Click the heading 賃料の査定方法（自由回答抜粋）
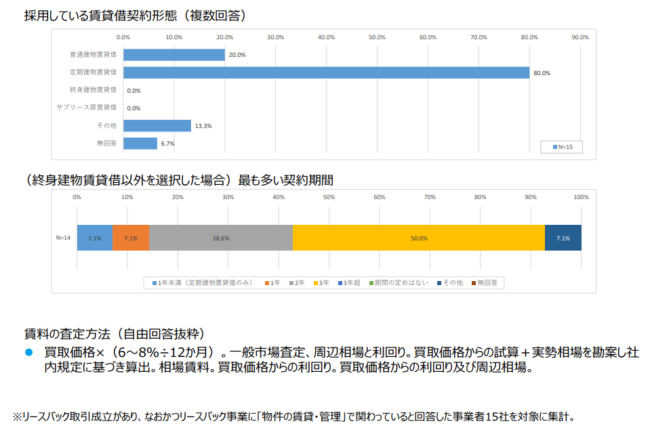 [115, 334]
